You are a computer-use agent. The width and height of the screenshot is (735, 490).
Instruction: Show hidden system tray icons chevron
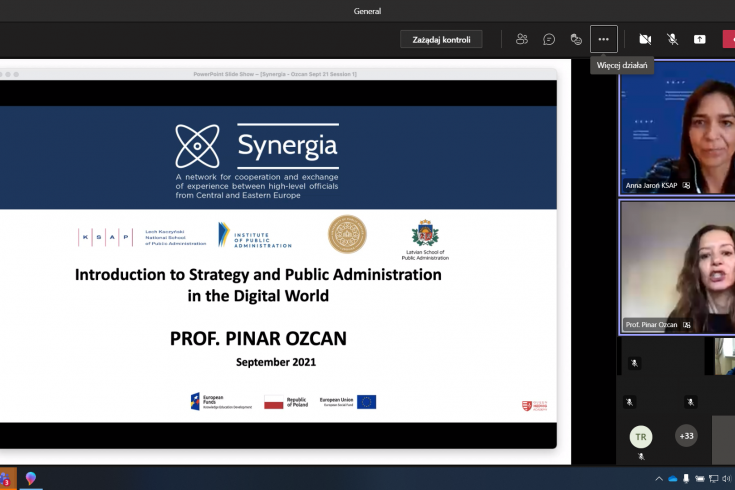[x=658, y=479]
